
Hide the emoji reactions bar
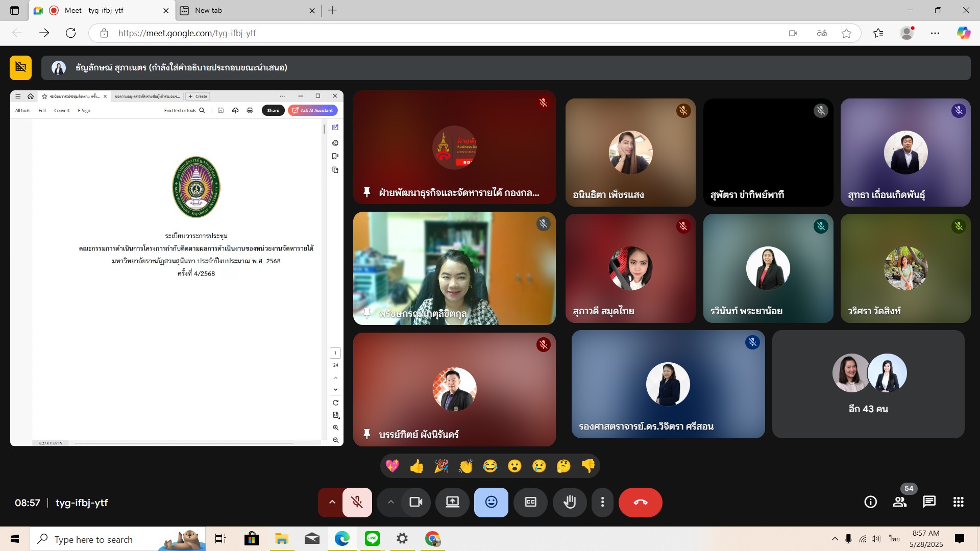tap(491, 503)
